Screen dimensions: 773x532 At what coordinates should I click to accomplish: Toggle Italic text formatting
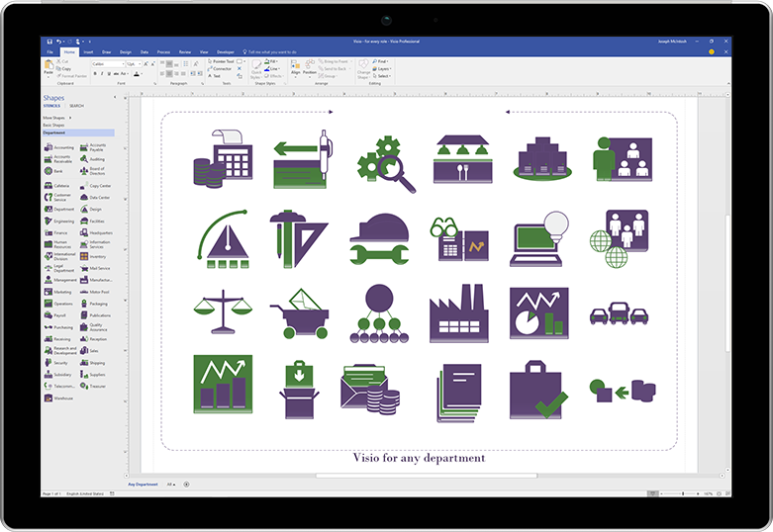pyautogui.click(x=100, y=73)
